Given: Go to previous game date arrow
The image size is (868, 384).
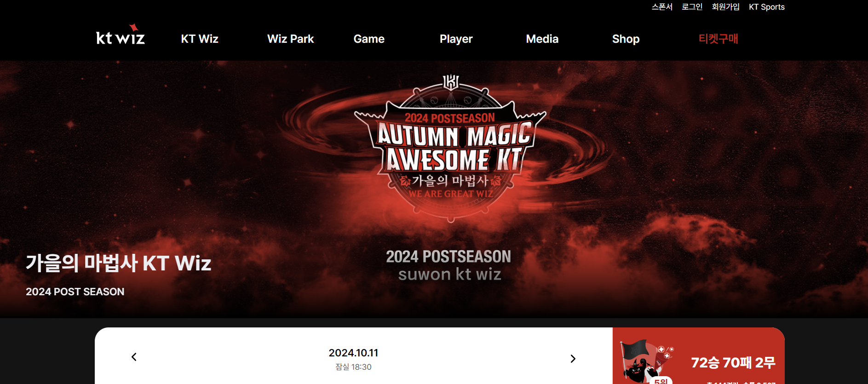Looking at the screenshot, I should click(x=134, y=357).
